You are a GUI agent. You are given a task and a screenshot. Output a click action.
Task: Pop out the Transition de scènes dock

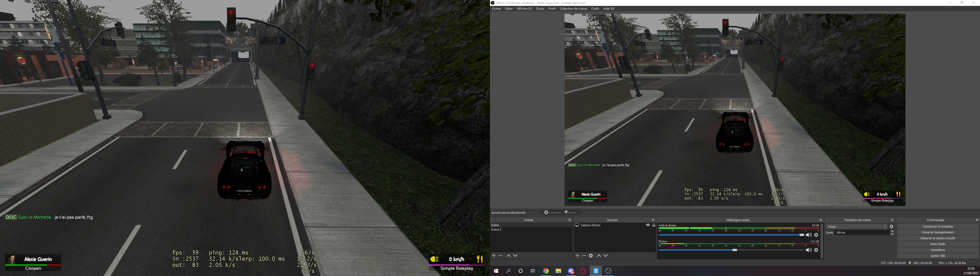tap(892, 220)
